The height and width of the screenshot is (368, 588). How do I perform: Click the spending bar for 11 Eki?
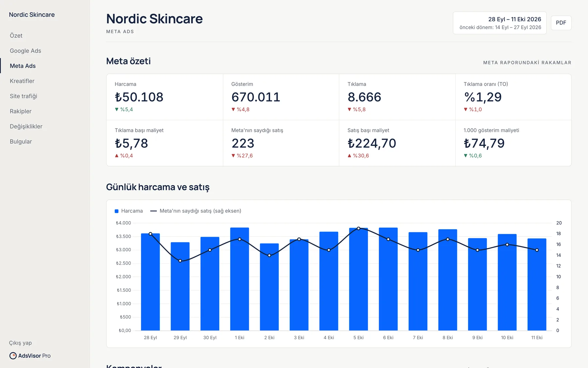pos(537,285)
